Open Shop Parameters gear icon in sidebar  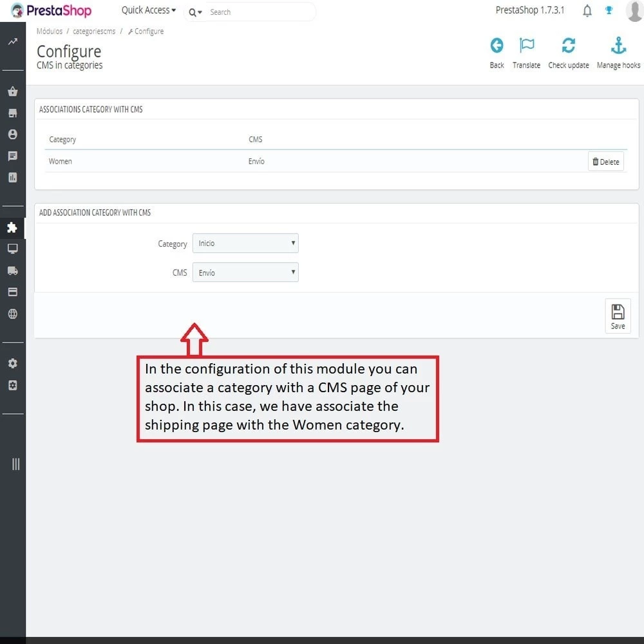click(13, 363)
